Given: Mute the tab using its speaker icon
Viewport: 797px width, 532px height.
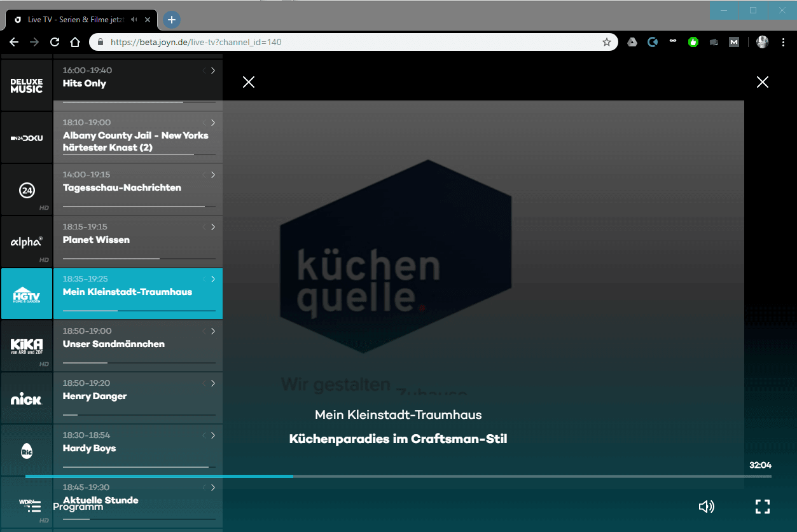Looking at the screenshot, I should [134, 20].
